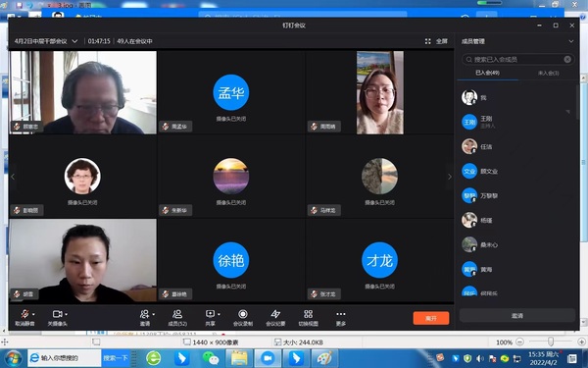Click the 共享 screen share icon
Screen dimensions: 588x368
(210, 314)
